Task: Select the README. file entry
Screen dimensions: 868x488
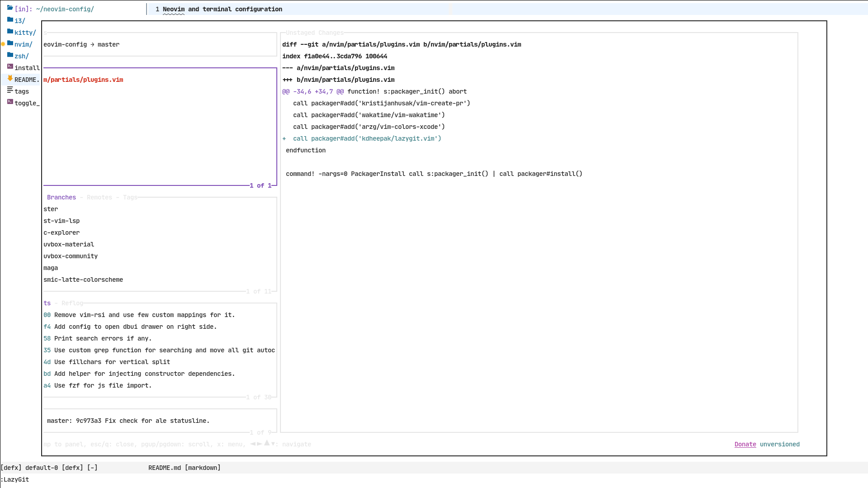Action: pyautogui.click(x=27, y=80)
